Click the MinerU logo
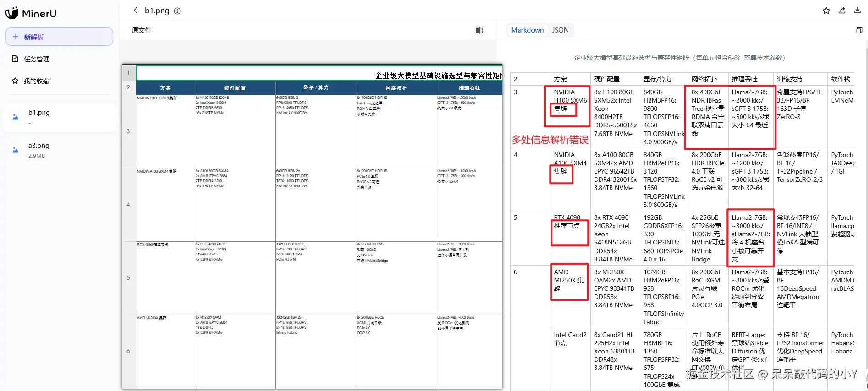The width and height of the screenshot is (868, 391). 31,13
